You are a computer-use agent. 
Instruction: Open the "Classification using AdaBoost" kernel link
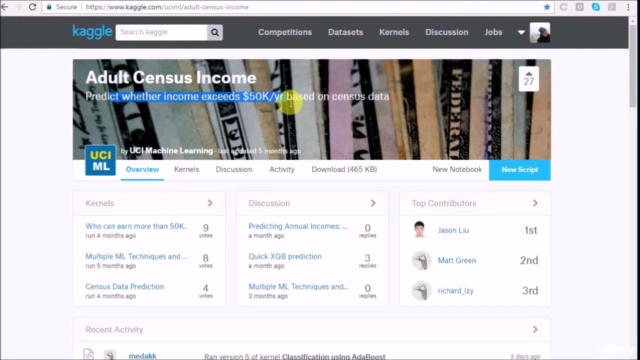tap(334, 357)
